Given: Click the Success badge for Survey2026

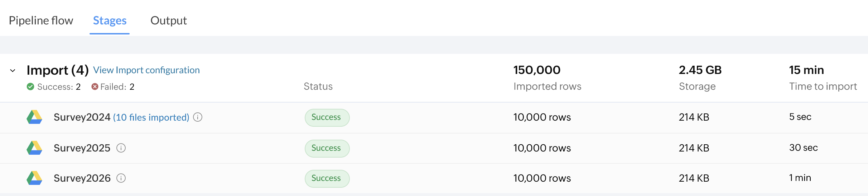Looking at the screenshot, I should click(327, 178).
